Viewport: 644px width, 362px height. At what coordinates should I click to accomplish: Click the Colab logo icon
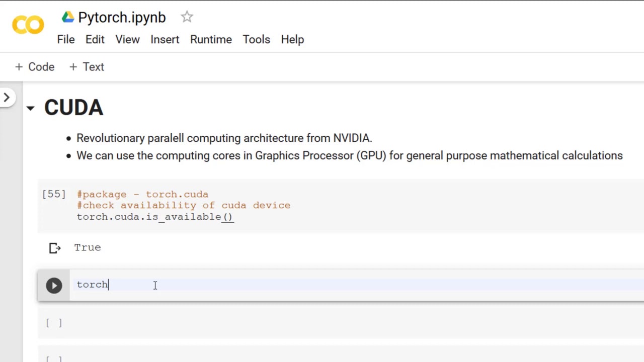(x=28, y=25)
